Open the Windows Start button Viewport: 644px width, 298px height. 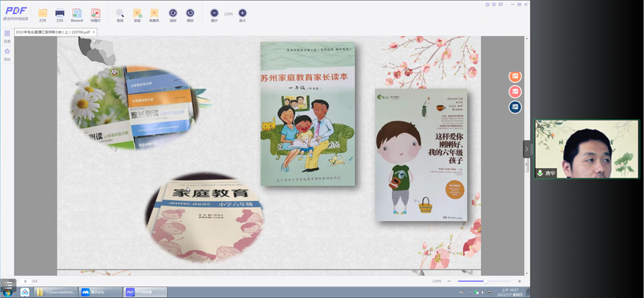(x=7, y=292)
